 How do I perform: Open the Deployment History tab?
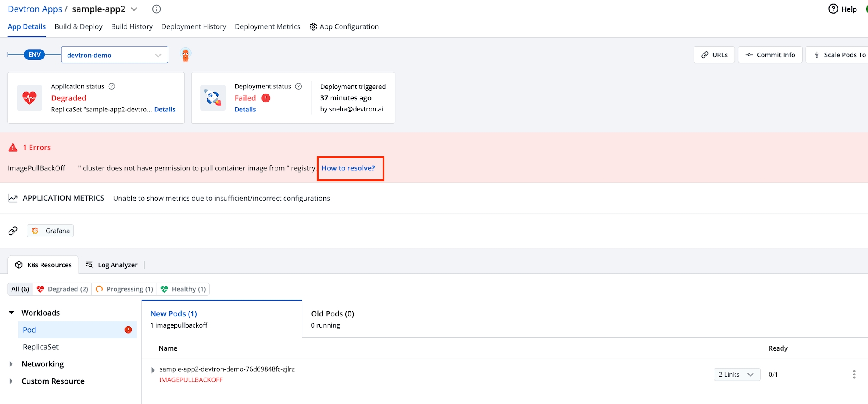tap(194, 26)
